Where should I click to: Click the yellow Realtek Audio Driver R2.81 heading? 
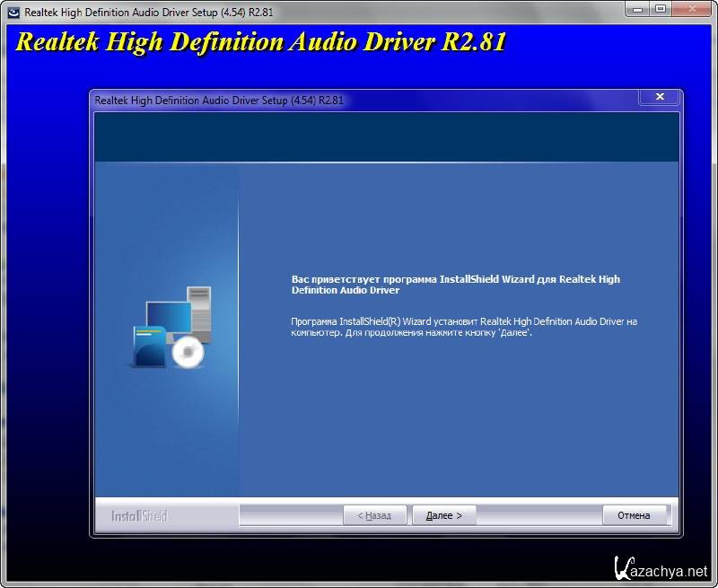point(261,42)
